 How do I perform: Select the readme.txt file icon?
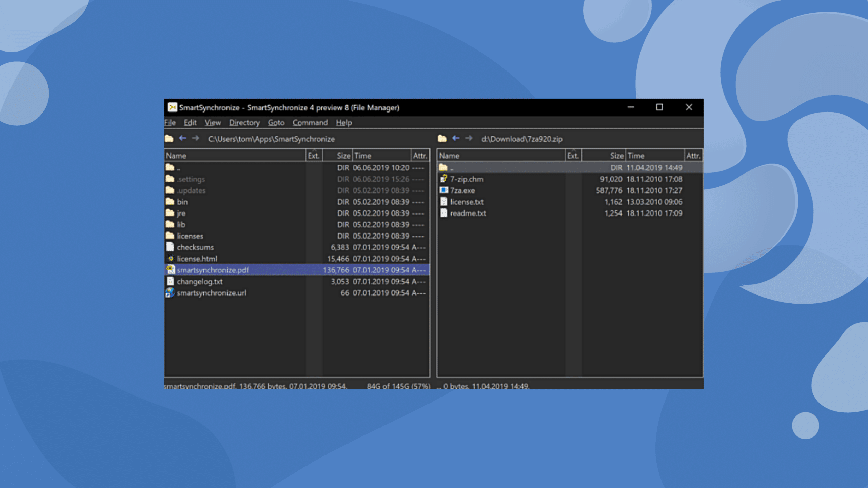(443, 213)
